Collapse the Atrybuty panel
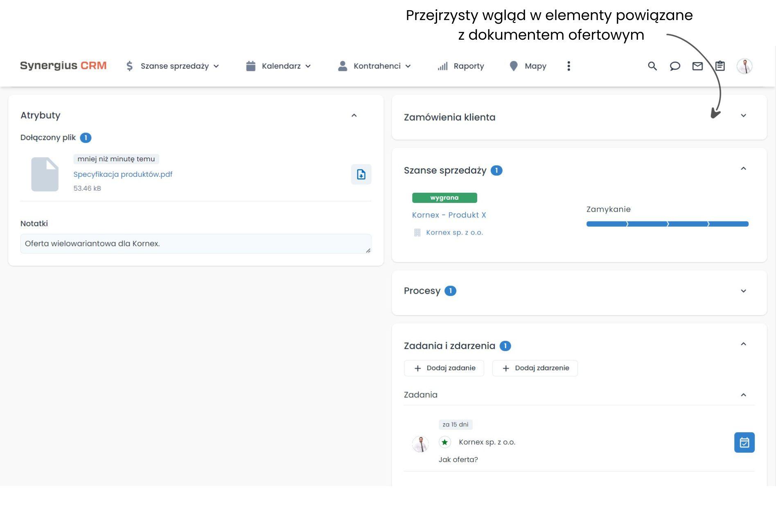The width and height of the screenshot is (776, 532). (x=354, y=115)
